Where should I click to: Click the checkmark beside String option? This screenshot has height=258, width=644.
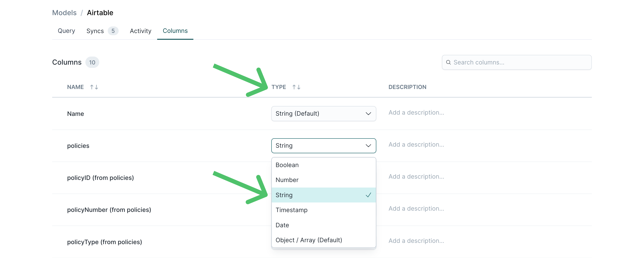click(368, 195)
